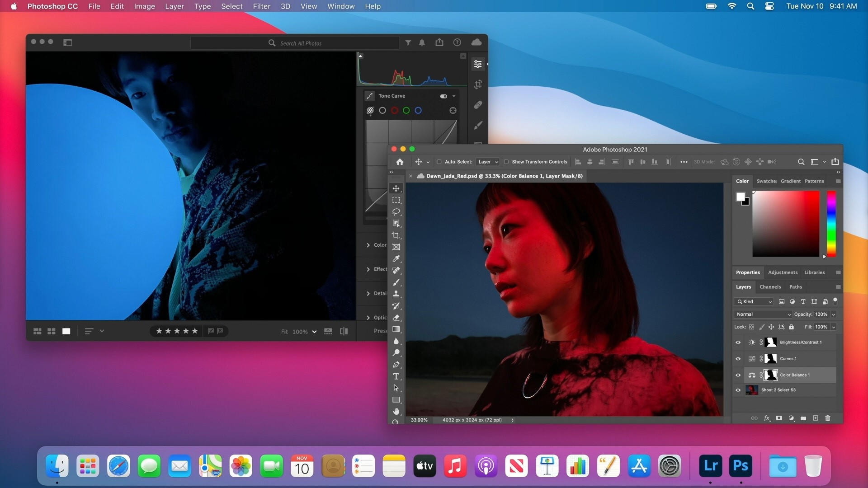Viewport: 868px width, 488px height.
Task: Select the Lasso tool in toolbar
Action: (396, 211)
